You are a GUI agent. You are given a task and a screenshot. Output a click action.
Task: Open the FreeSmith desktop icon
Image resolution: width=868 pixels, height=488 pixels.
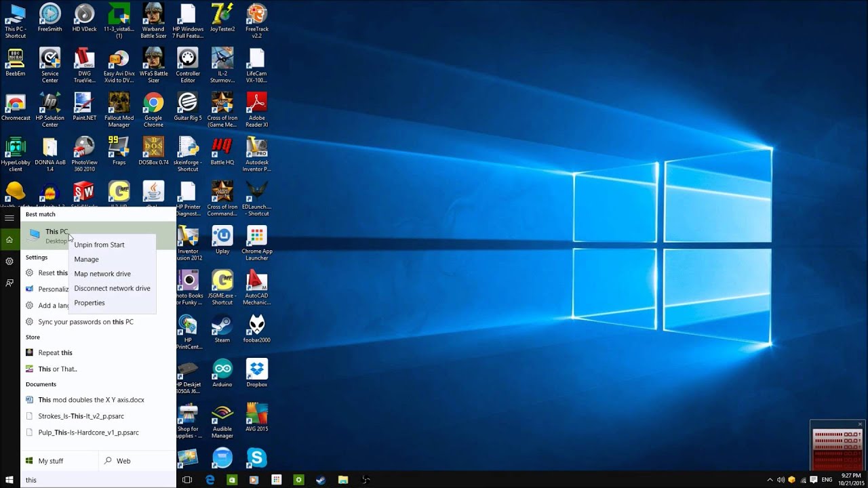[x=50, y=19]
